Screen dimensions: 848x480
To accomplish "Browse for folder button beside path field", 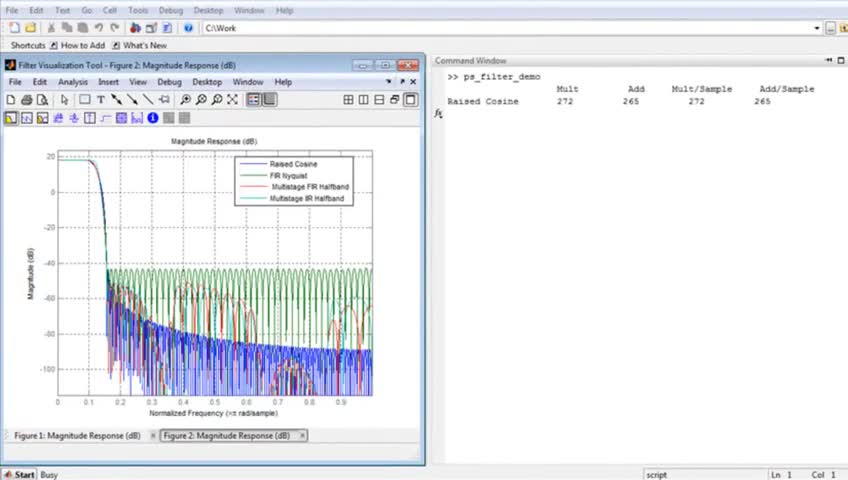I will (x=831, y=28).
